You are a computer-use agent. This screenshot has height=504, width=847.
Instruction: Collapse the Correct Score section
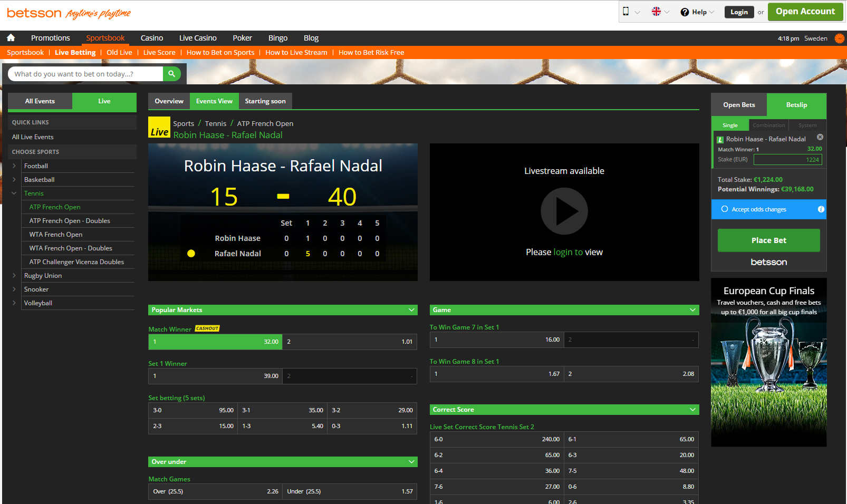pos(691,409)
